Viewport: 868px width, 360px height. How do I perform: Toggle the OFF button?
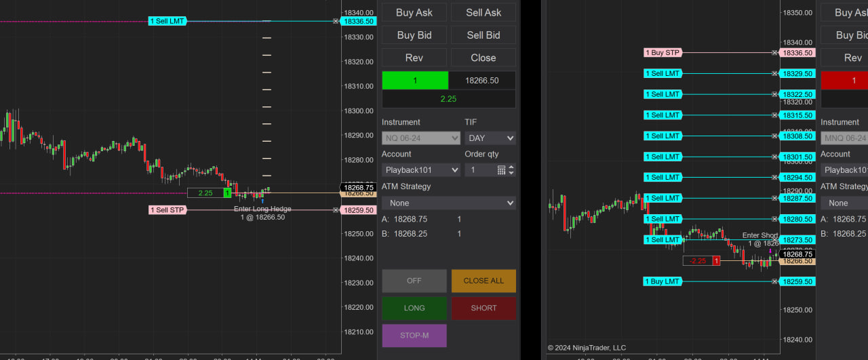414,281
